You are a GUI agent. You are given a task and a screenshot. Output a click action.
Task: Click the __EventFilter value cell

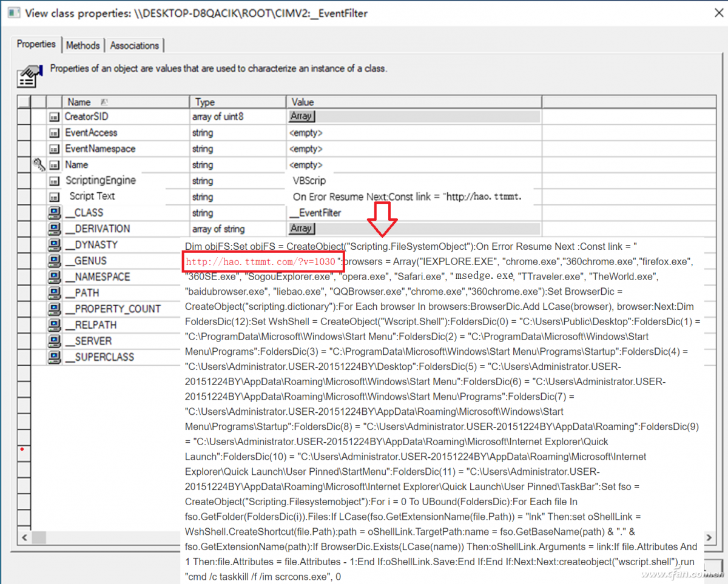tap(315, 213)
